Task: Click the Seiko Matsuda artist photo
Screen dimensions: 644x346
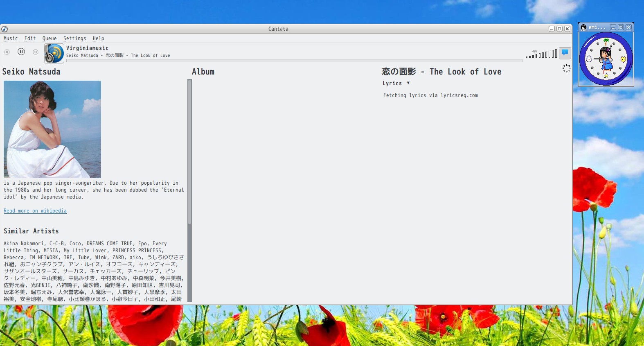Action: 52,129
